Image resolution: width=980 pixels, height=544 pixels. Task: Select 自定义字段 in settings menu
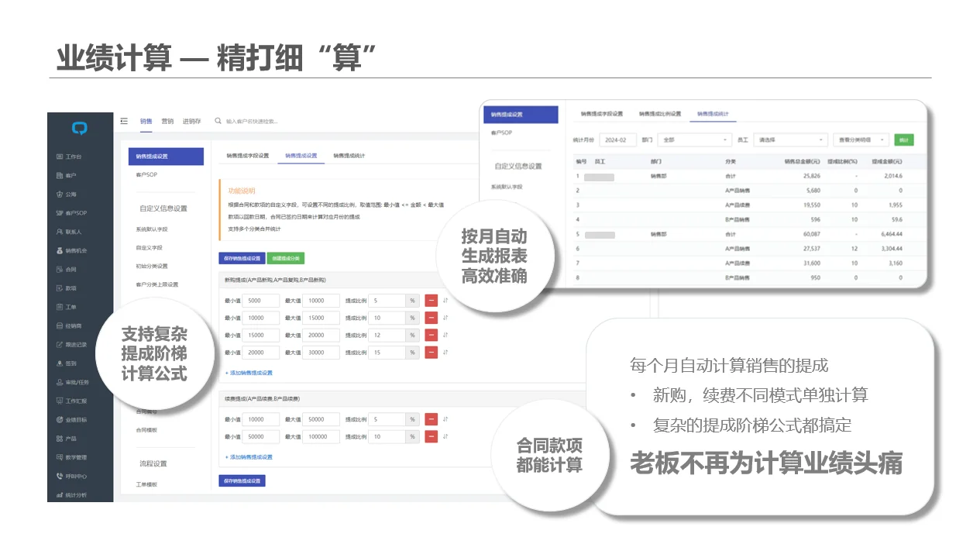(149, 247)
